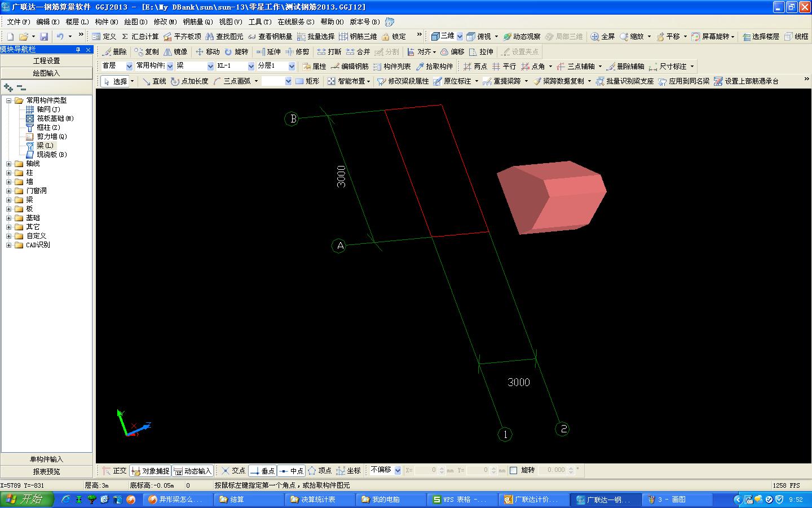Use 拾取构件 pick component eyedropper

(434, 66)
